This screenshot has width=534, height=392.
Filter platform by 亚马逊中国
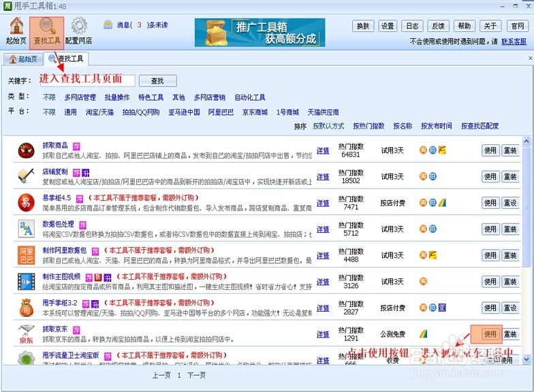pyautogui.click(x=184, y=112)
